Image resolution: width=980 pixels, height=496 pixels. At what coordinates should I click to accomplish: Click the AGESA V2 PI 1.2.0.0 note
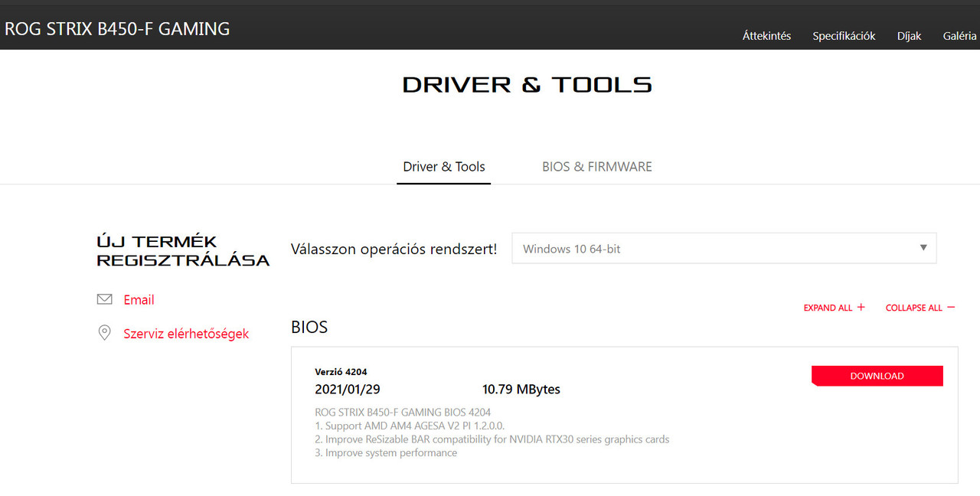[410, 426]
